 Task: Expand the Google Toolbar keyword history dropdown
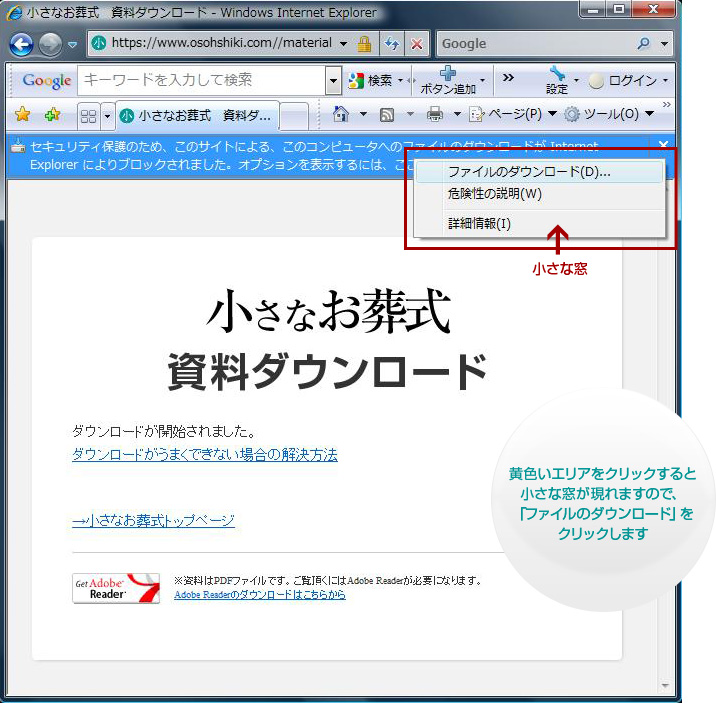tap(334, 81)
